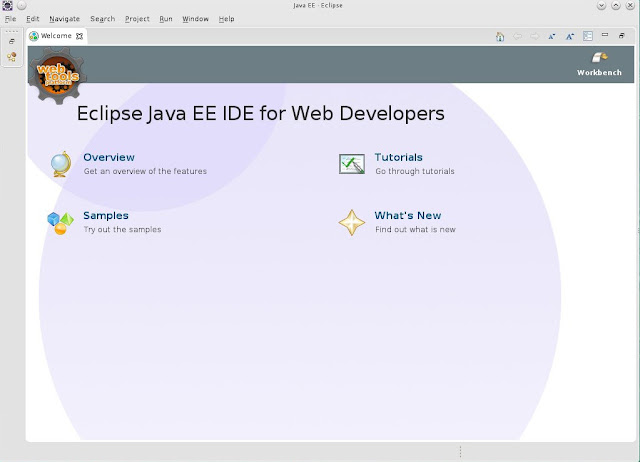Restore the Welcome view
The image size is (640, 462).
622,36
